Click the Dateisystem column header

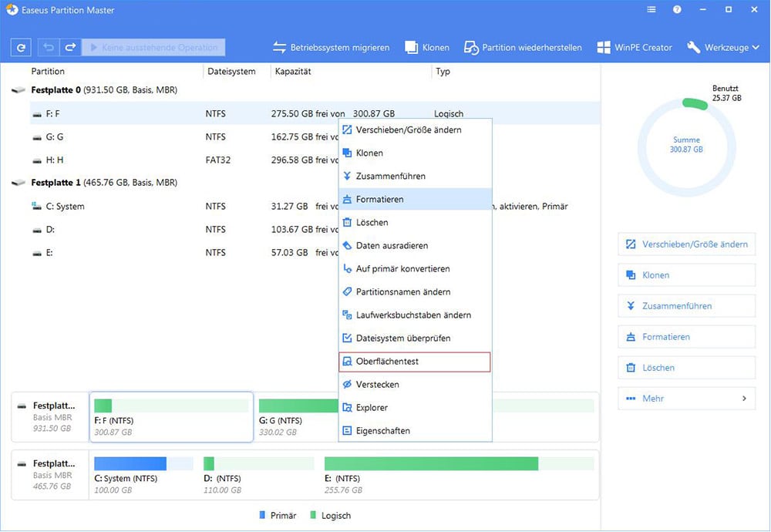click(x=231, y=71)
